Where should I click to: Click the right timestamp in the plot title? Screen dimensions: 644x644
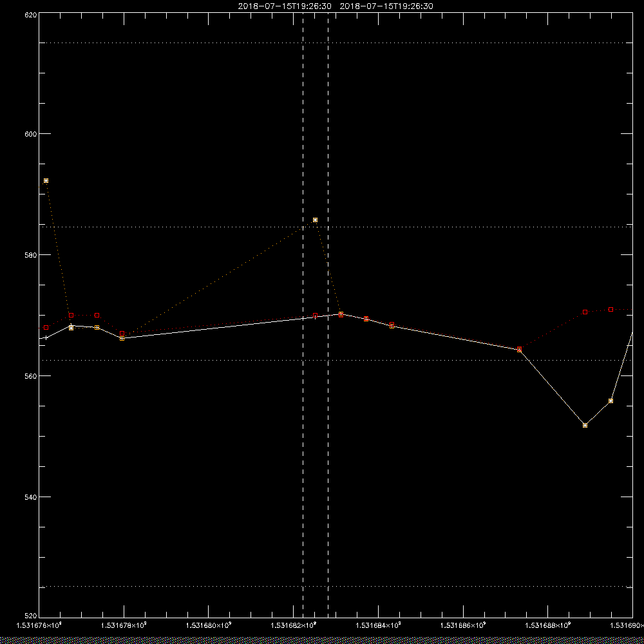tap(386, 6)
